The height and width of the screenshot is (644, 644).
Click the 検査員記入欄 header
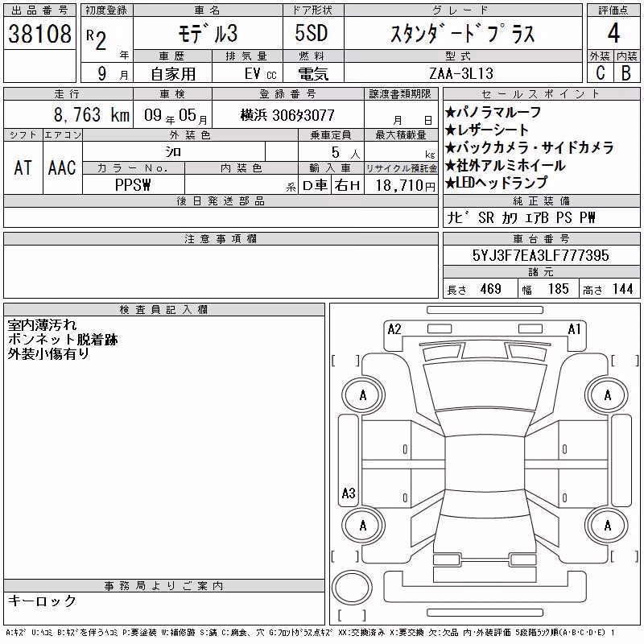[164, 309]
